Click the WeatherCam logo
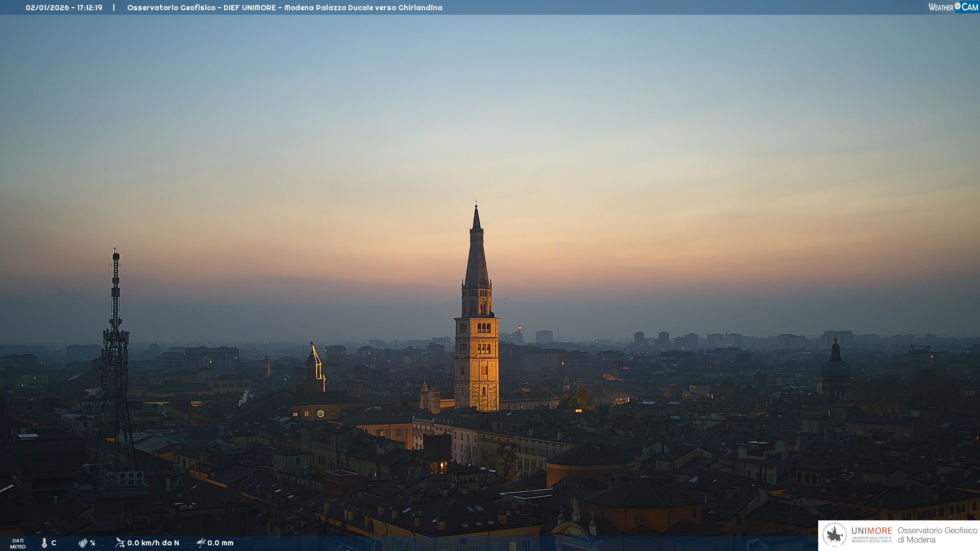The width and height of the screenshot is (980, 551). pos(953,7)
